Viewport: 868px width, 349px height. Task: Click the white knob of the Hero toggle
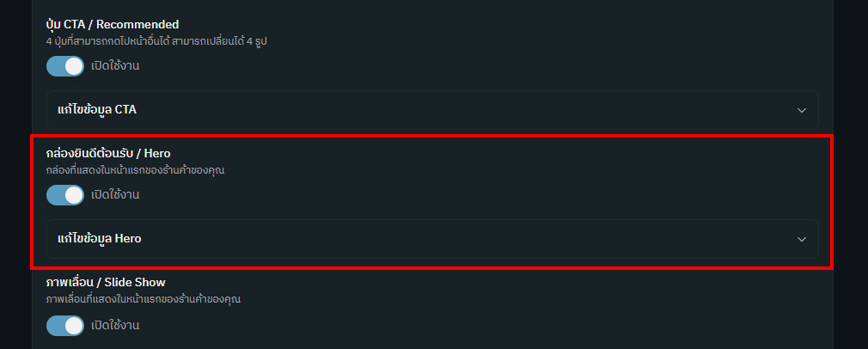point(73,195)
